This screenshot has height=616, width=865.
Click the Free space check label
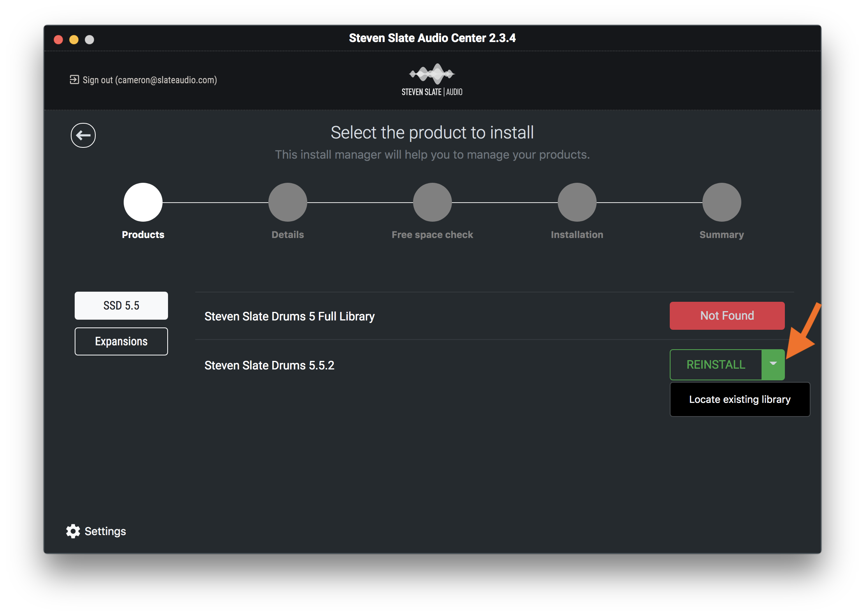pyautogui.click(x=432, y=234)
